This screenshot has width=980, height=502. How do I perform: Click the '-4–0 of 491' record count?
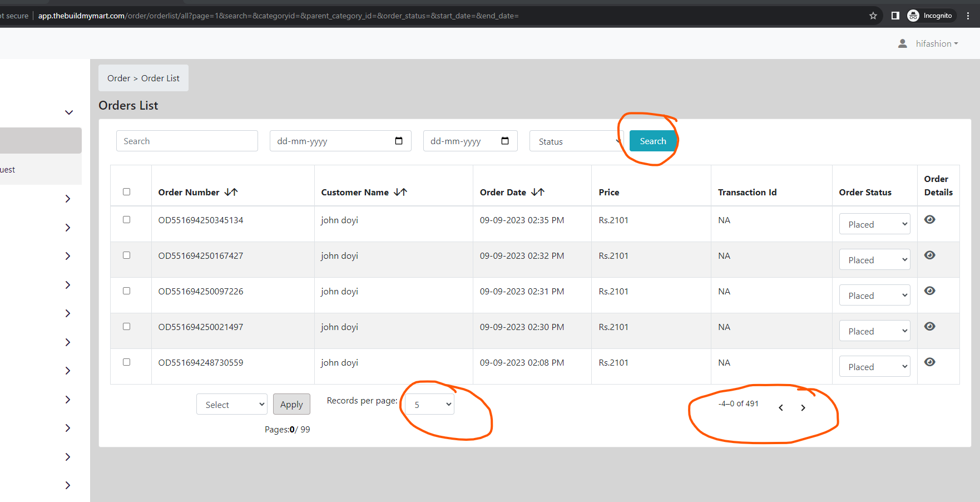click(x=738, y=403)
